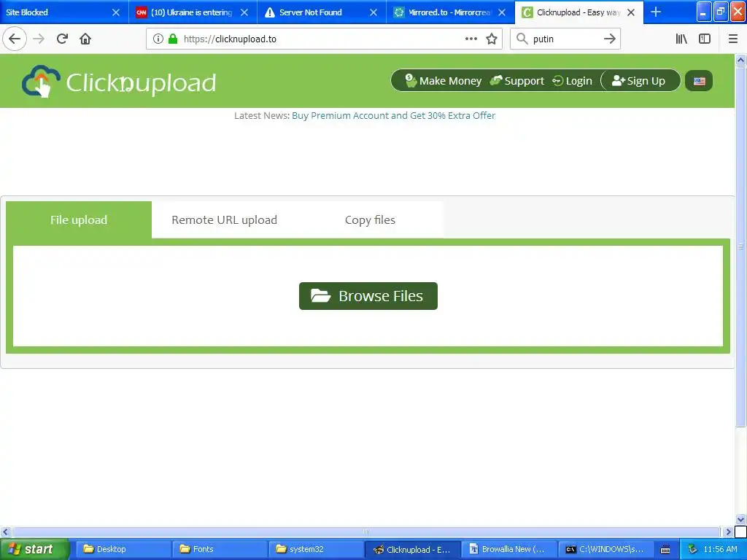The image size is (747, 560).
Task: Close the Mirrored.to tab
Action: pyautogui.click(x=502, y=12)
